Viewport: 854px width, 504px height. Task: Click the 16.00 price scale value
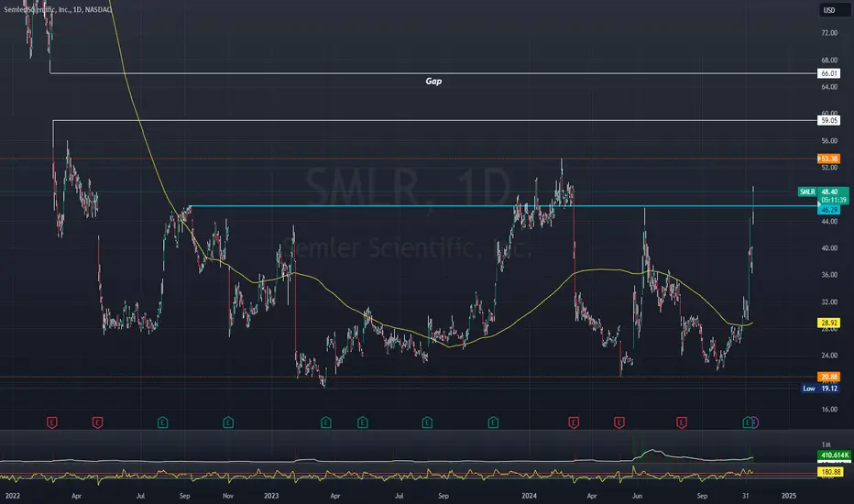pos(829,410)
